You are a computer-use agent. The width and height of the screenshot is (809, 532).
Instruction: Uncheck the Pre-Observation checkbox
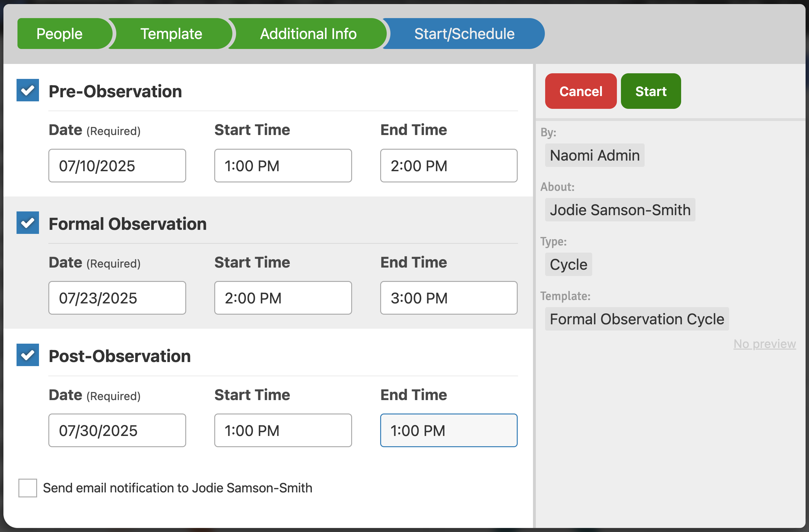click(27, 90)
